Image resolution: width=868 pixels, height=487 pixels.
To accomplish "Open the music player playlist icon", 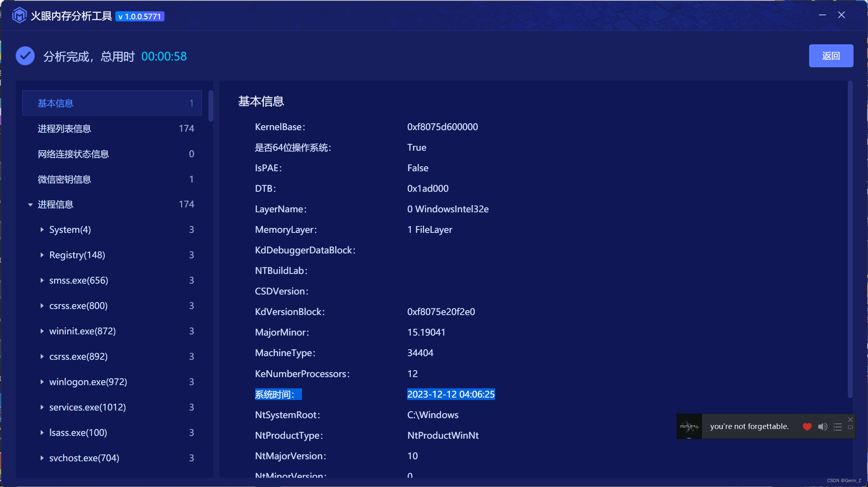I will (x=838, y=427).
